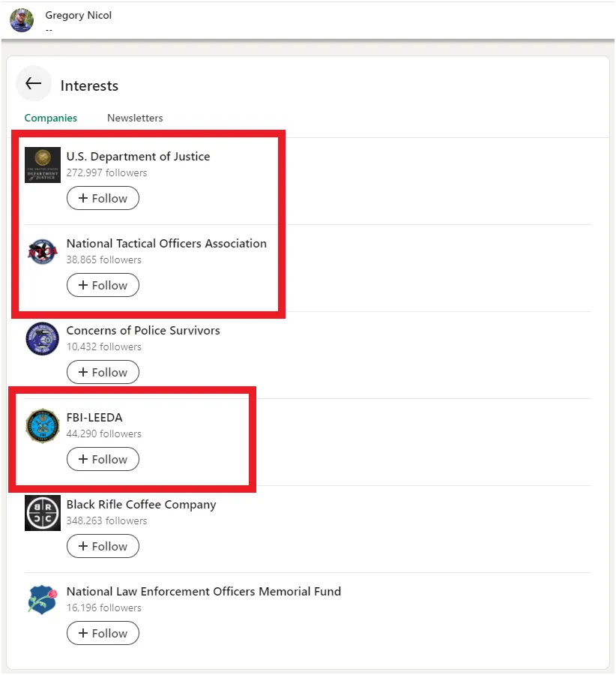Follow Black Rifle Coffee Company
Image resolution: width=616 pixels, height=675 pixels.
[x=103, y=547]
